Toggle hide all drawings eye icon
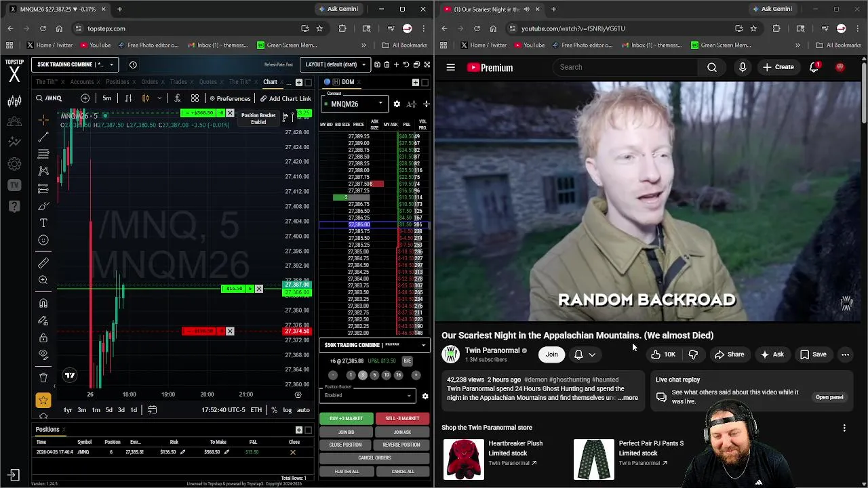The height and width of the screenshot is (488, 868). tap(43, 354)
